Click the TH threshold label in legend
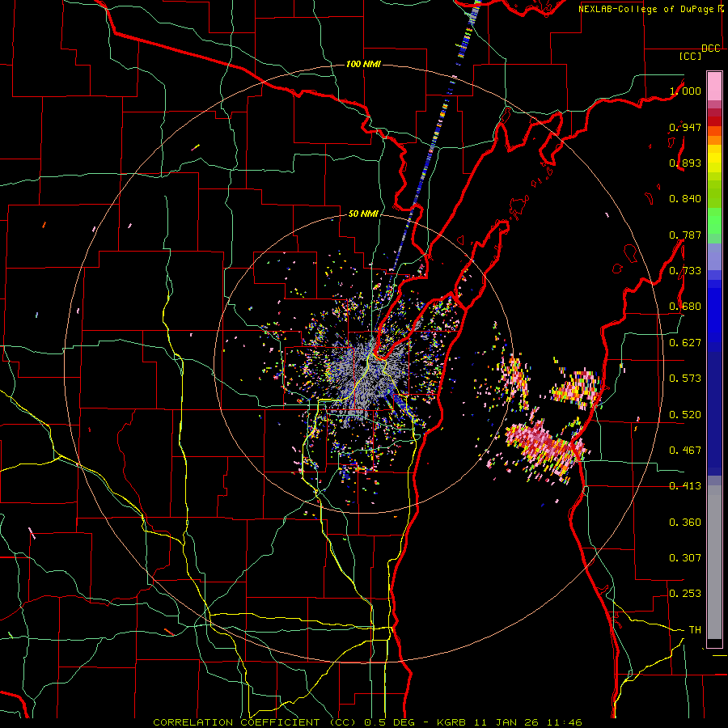The width and height of the screenshot is (728, 728). tap(695, 630)
